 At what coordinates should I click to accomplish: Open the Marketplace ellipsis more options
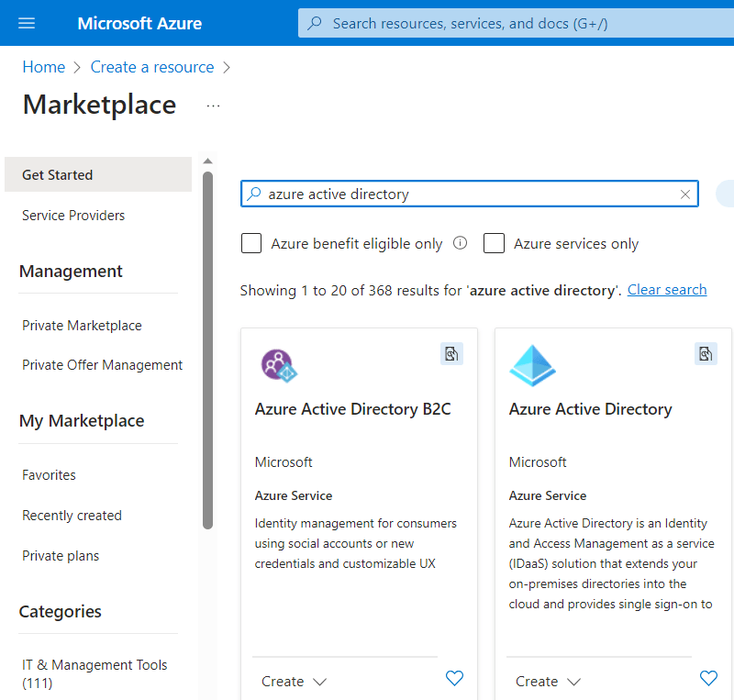pyautogui.click(x=213, y=106)
